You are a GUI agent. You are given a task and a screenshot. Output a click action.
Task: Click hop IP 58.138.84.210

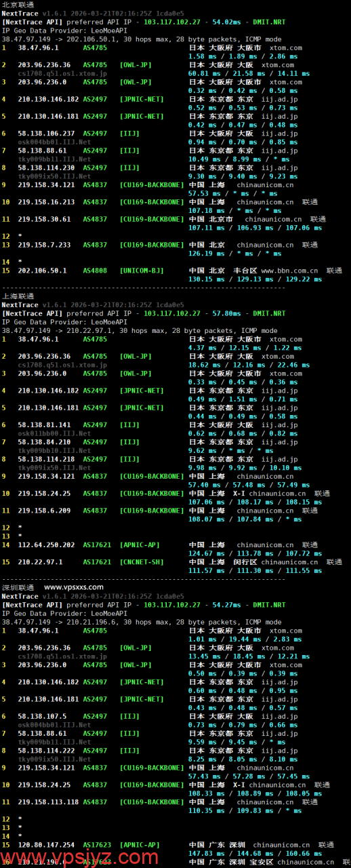tap(44, 442)
